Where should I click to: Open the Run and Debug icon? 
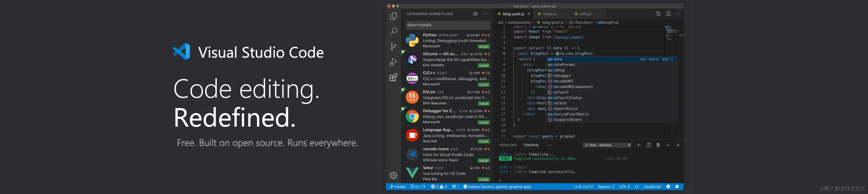click(x=393, y=62)
